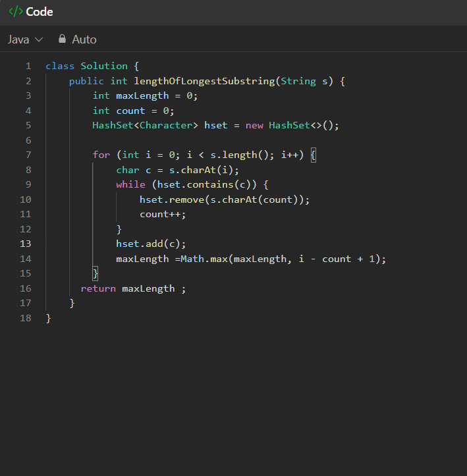Click line number 18 in gutter
467x476 pixels.
(x=26, y=318)
